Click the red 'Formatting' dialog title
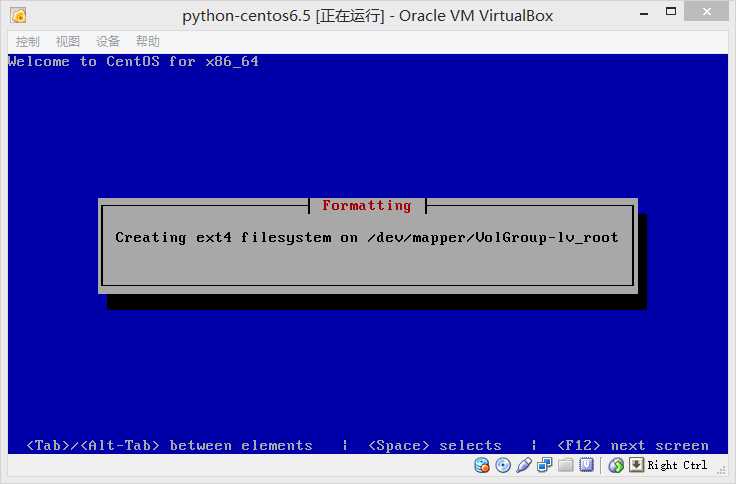This screenshot has width=736, height=484. coord(367,206)
